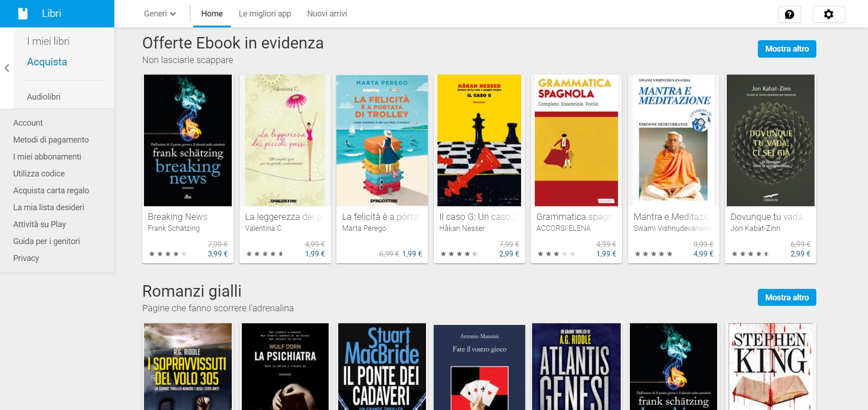Screen dimensions: 868x410
Task: Open Fate il vostro gioco cover
Action: tap(479, 367)
